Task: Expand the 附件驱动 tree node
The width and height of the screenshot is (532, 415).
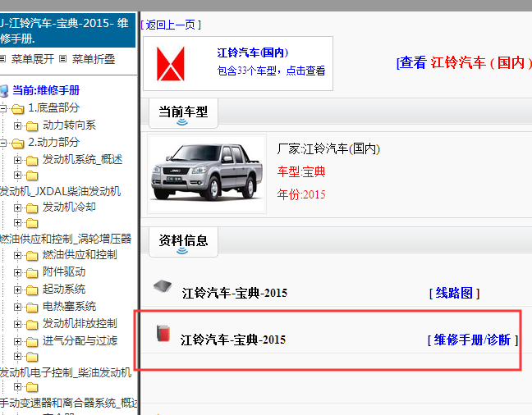Action: coord(17,272)
